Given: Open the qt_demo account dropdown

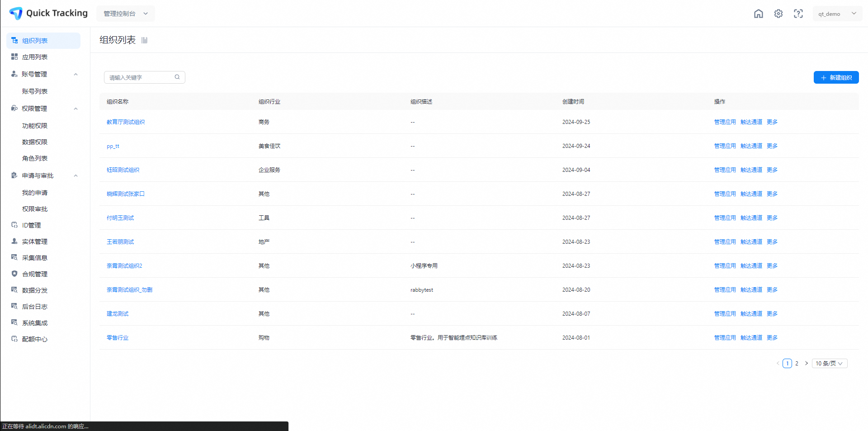Looking at the screenshot, I should pos(837,14).
